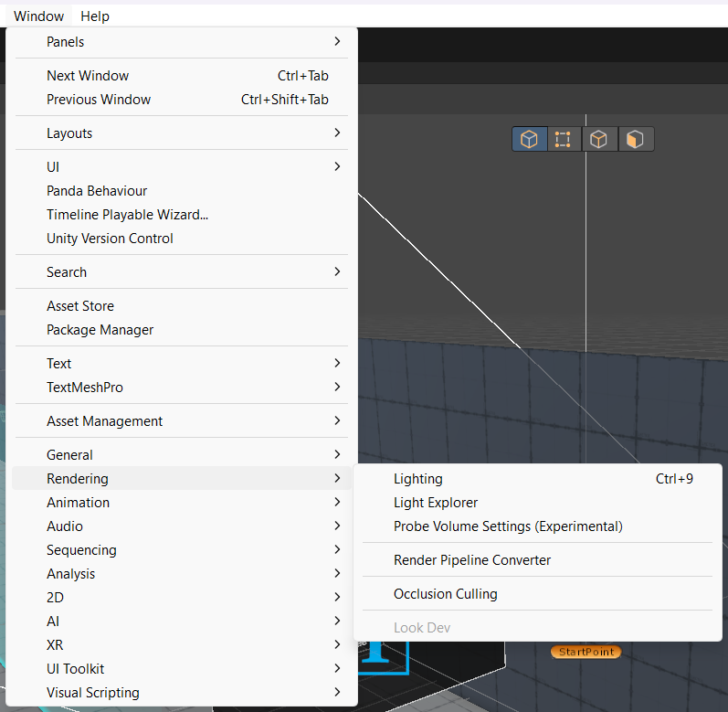The image size is (728, 712).
Task: Expand the Sequencing submenu
Action: [x=182, y=550]
